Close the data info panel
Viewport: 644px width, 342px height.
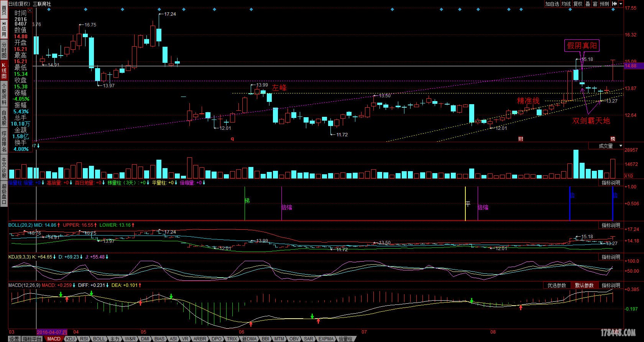[x=30, y=11]
